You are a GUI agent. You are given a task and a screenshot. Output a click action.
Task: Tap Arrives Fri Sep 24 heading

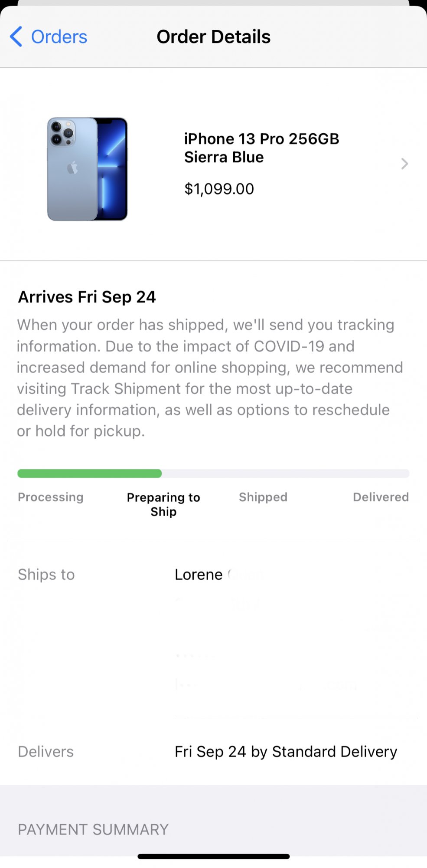click(x=87, y=297)
